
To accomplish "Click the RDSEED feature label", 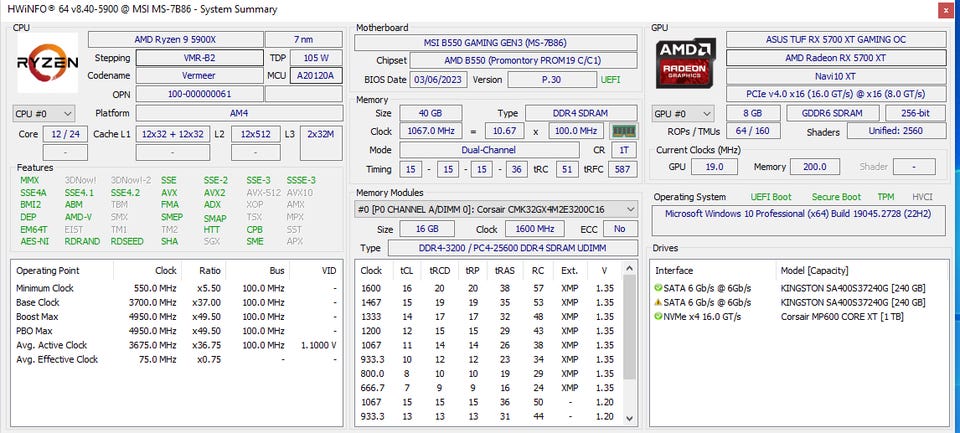I will pos(127,241).
